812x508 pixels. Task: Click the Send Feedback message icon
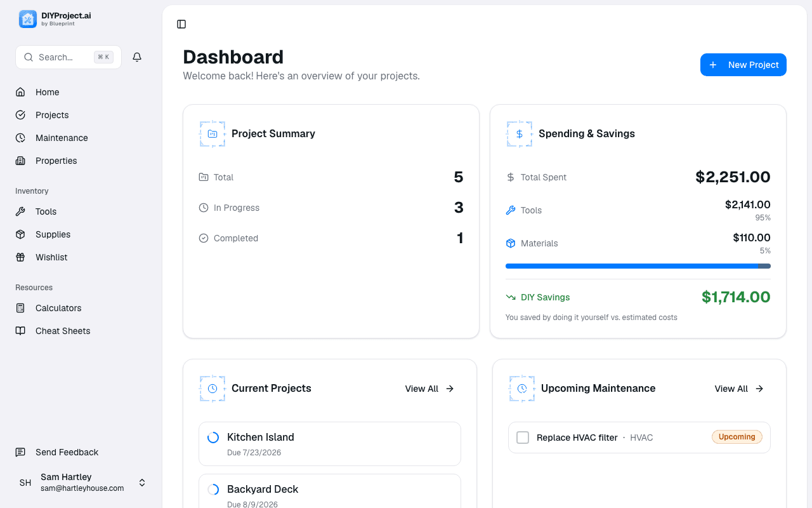(x=20, y=452)
